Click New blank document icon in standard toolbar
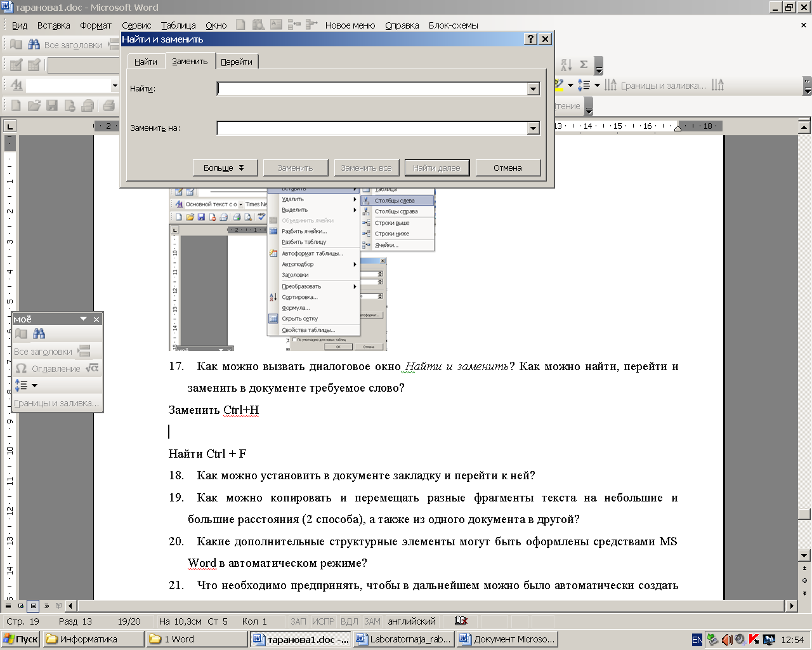812x650 pixels. click(x=16, y=105)
